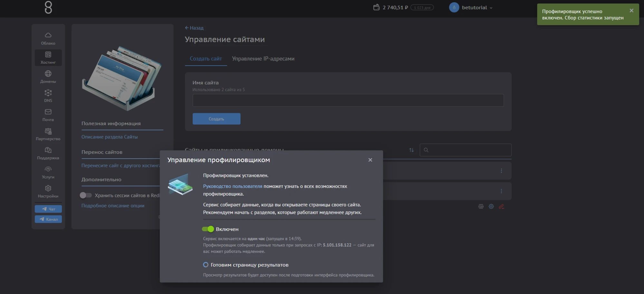Click the sort sites arrows icon
The image size is (644, 294).
coord(411,150)
